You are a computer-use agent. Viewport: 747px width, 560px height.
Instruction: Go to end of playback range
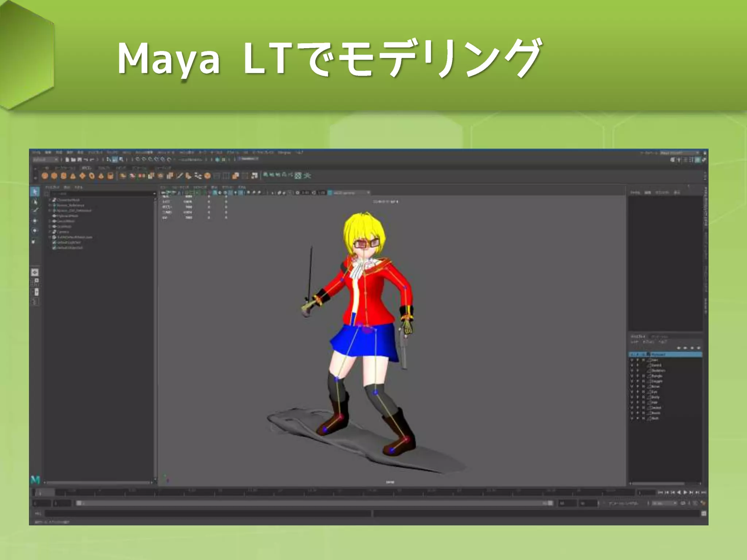704,493
